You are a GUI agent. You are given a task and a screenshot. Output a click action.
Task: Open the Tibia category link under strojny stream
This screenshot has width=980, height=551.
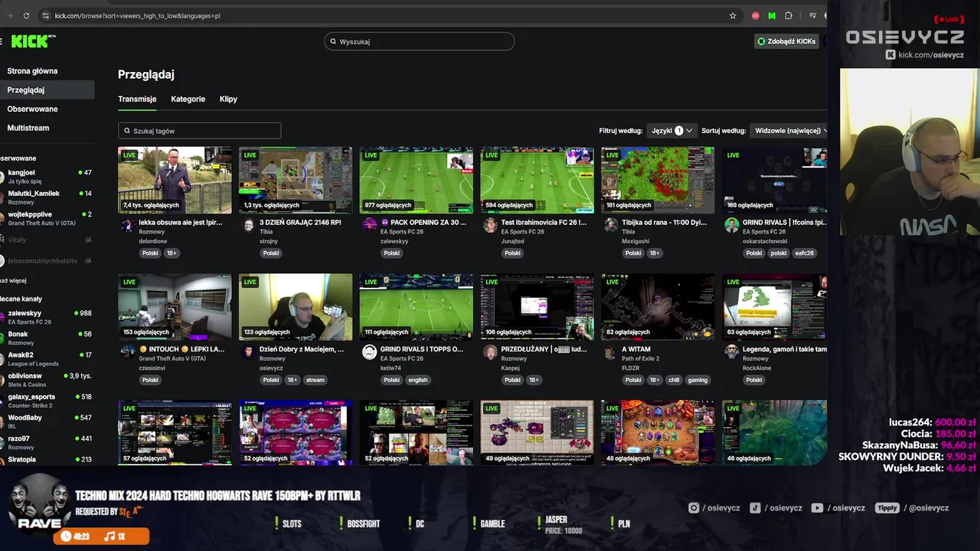[266, 232]
